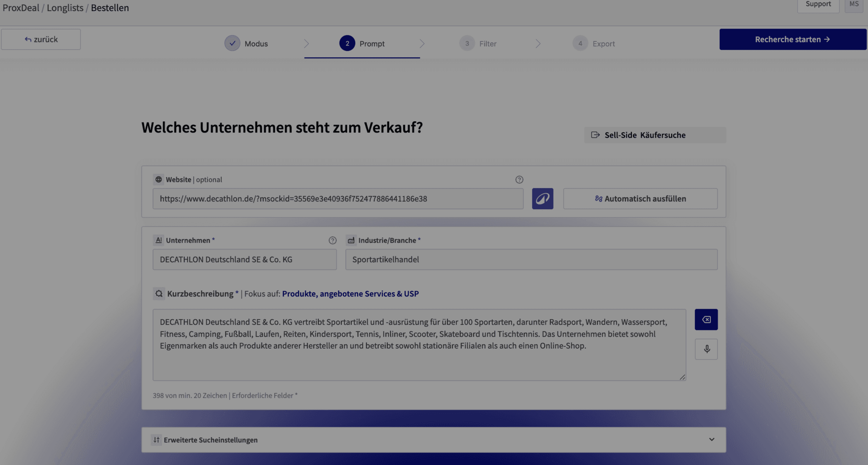Expand Erweiterte Sucheinstellungen with the chevron
868x465 pixels.
point(711,440)
